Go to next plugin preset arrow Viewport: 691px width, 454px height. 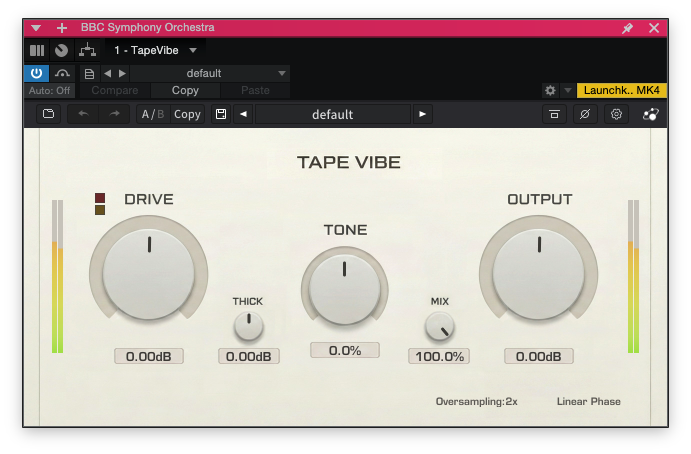click(422, 114)
